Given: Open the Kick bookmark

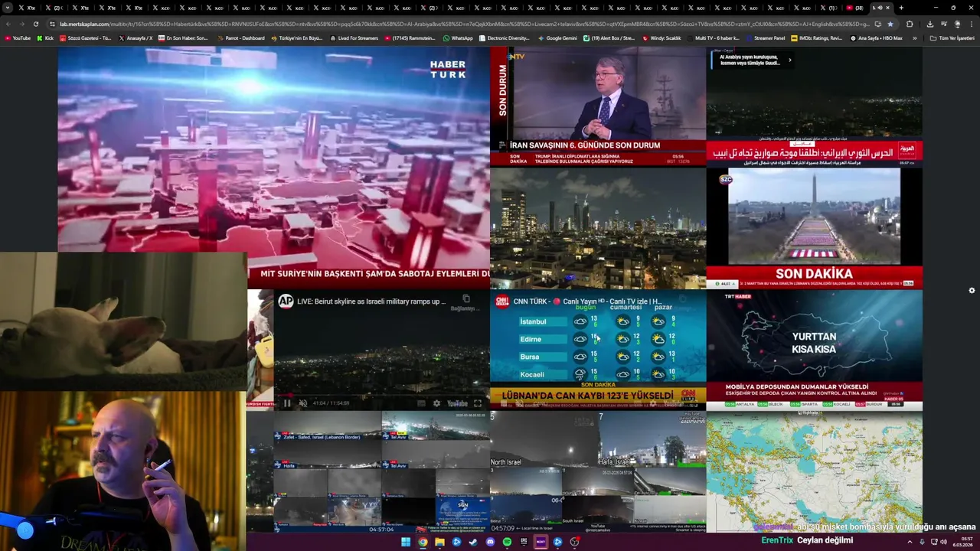Looking at the screenshot, I should point(45,37).
